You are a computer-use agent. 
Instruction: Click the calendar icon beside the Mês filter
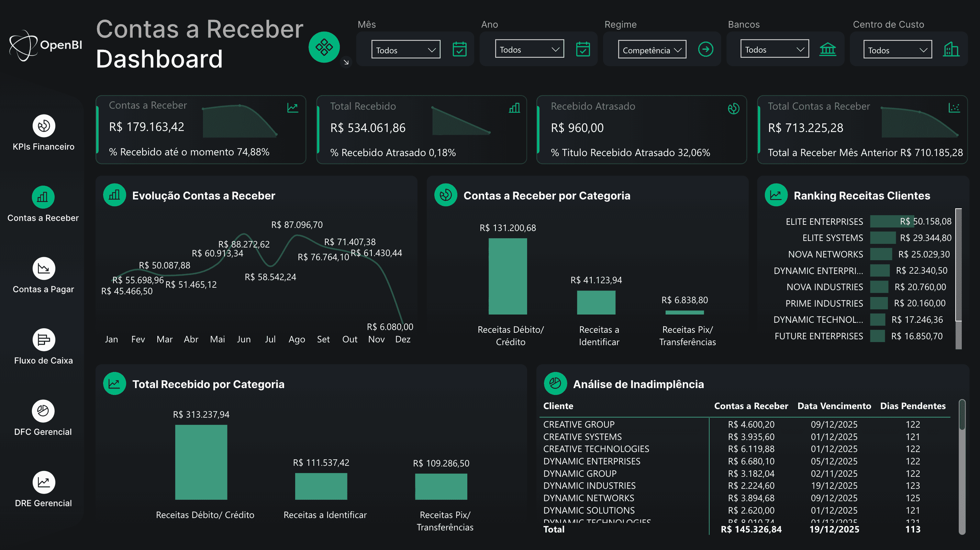[459, 49]
